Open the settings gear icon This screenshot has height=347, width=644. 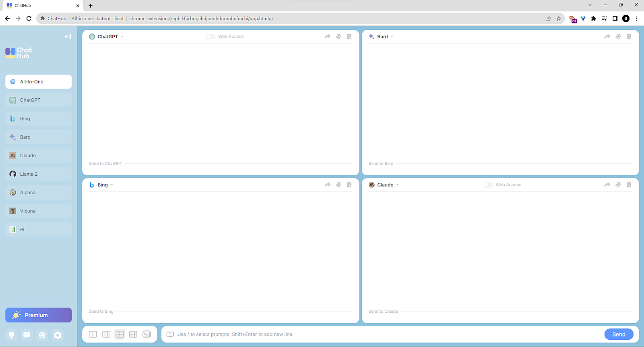(58, 335)
